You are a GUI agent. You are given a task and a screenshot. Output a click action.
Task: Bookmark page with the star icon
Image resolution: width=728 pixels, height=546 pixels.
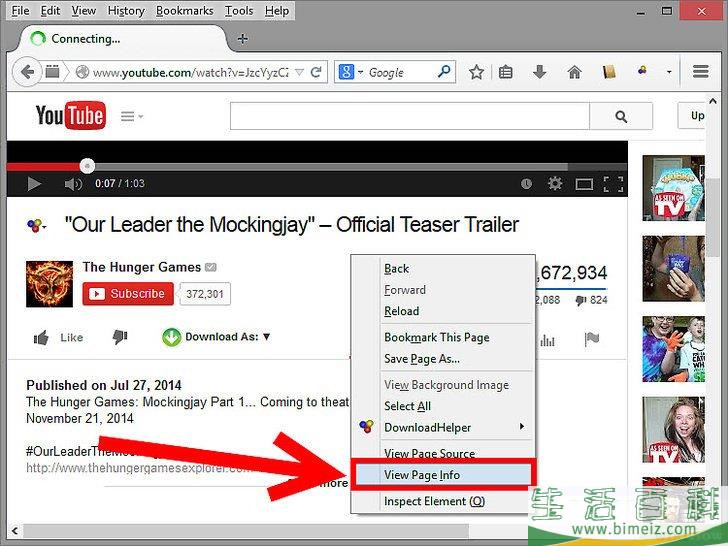tap(476, 72)
